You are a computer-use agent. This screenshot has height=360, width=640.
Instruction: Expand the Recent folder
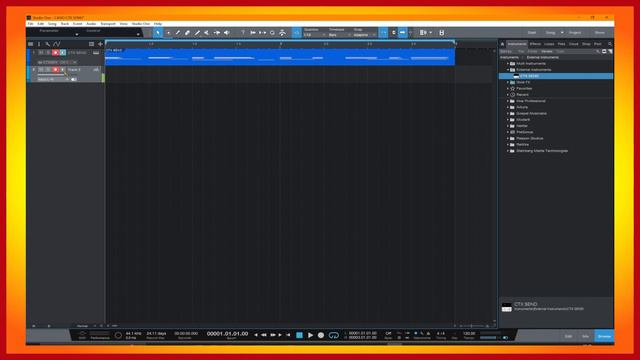[x=508, y=95]
